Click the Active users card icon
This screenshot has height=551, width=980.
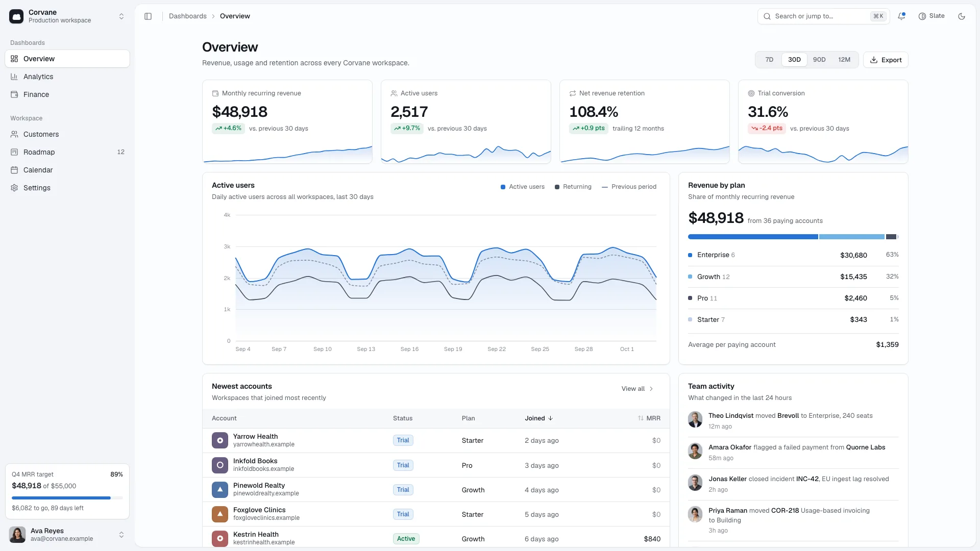394,93
